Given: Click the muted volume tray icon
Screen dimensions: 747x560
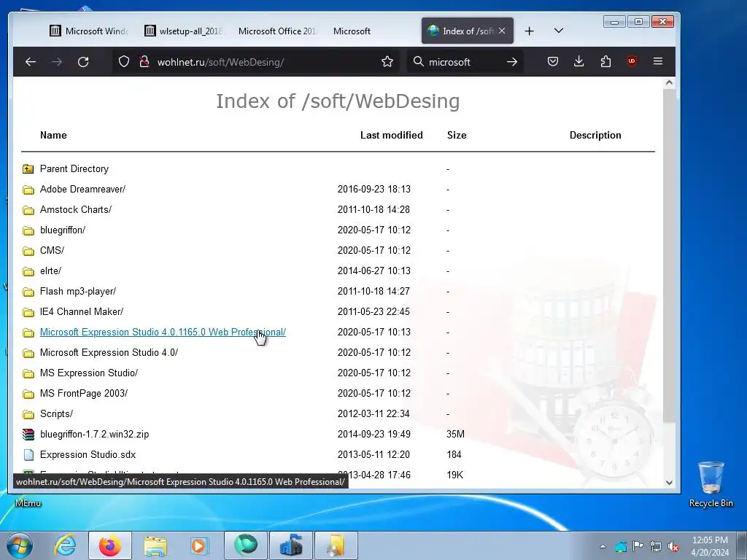Looking at the screenshot, I should click(x=673, y=546).
